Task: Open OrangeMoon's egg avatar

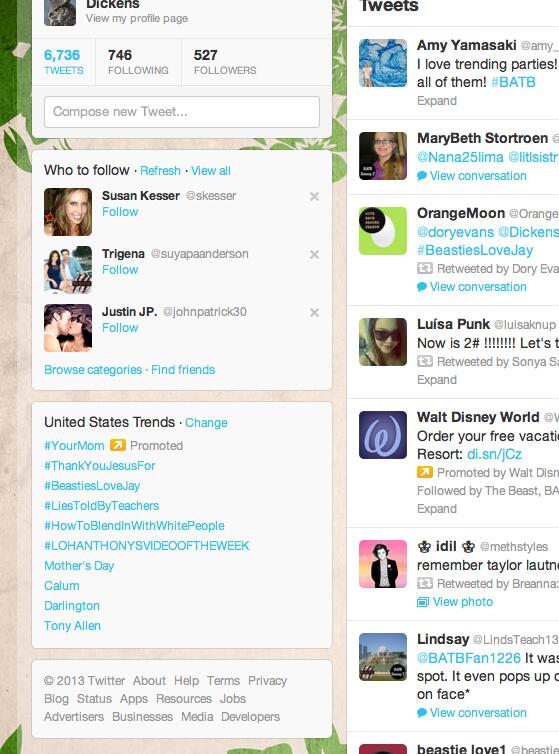Action: click(383, 231)
